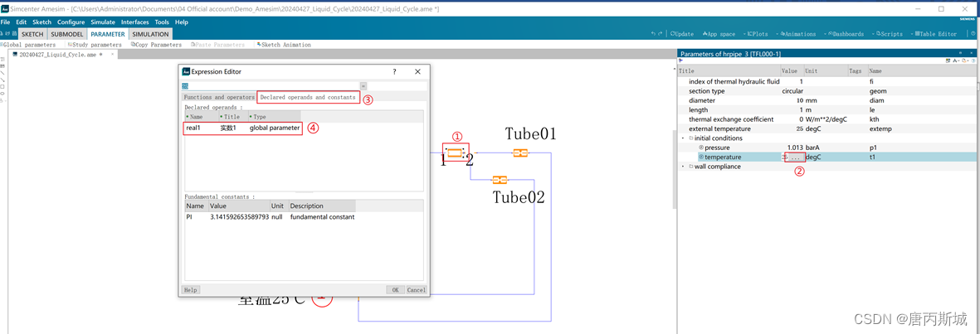Click the Description column header of constants
Viewport: 980px width, 334px height.
tap(322, 206)
